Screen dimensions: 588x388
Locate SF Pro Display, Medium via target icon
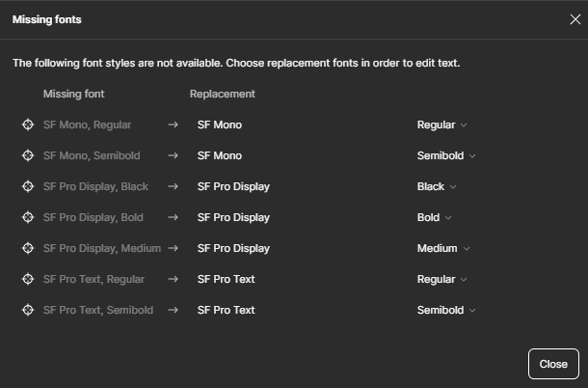click(28, 248)
